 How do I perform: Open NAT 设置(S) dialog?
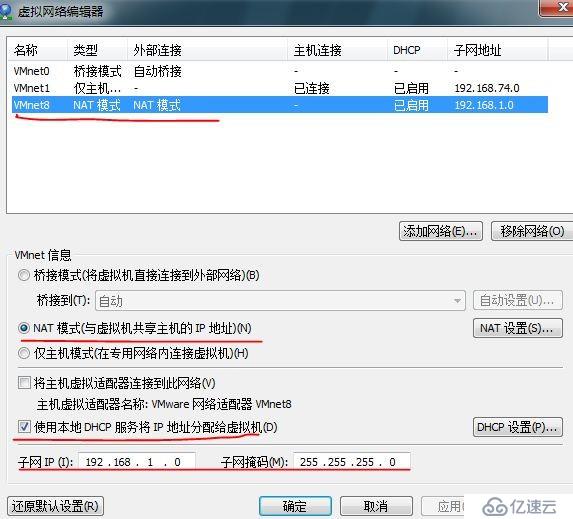[517, 328]
